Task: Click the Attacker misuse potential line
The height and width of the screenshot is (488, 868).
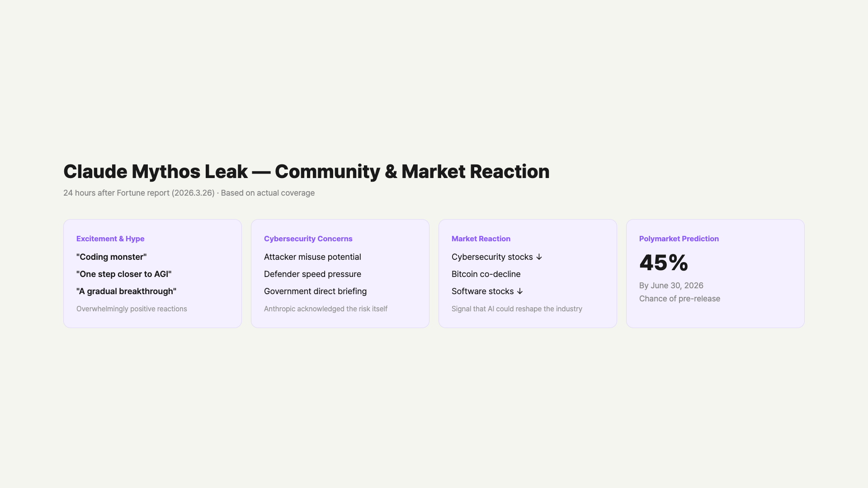Action: (x=312, y=257)
